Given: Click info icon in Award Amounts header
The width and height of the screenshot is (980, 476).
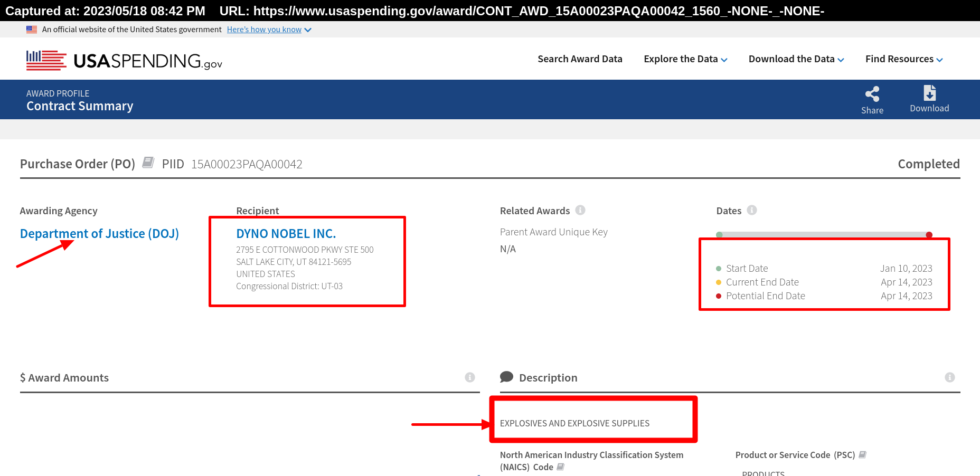Looking at the screenshot, I should [x=470, y=377].
